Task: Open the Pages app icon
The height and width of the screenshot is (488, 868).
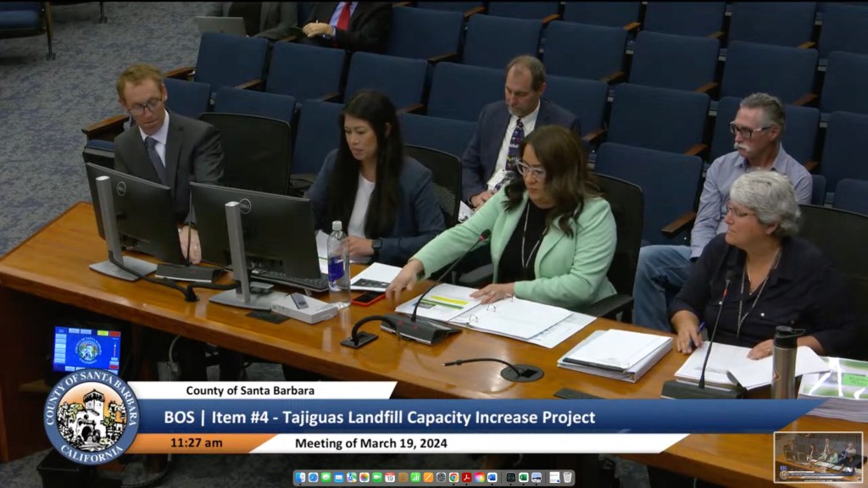Action: click(x=428, y=478)
